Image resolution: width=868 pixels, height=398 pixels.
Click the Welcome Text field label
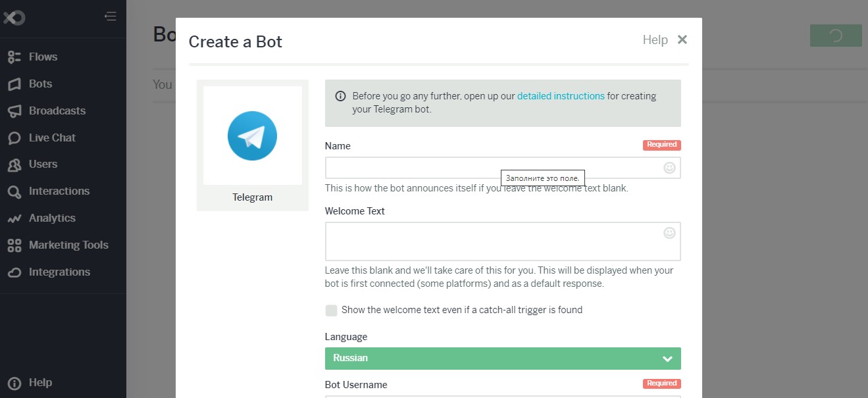click(355, 211)
